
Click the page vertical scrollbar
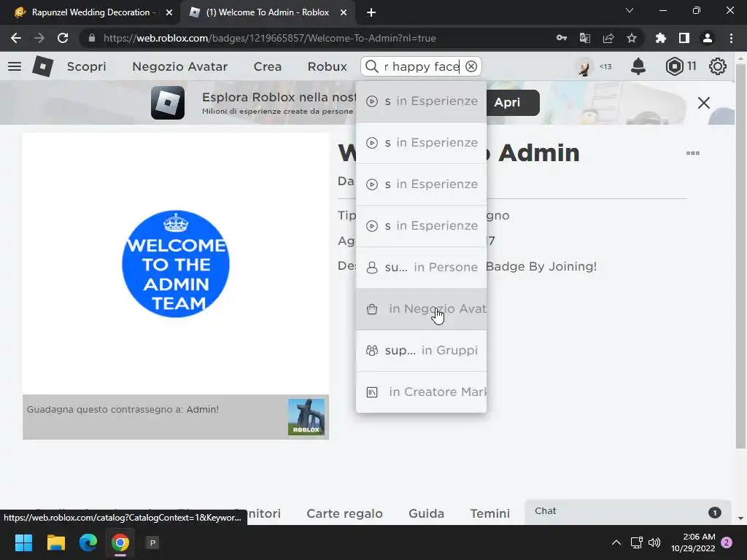pyautogui.click(x=740, y=257)
